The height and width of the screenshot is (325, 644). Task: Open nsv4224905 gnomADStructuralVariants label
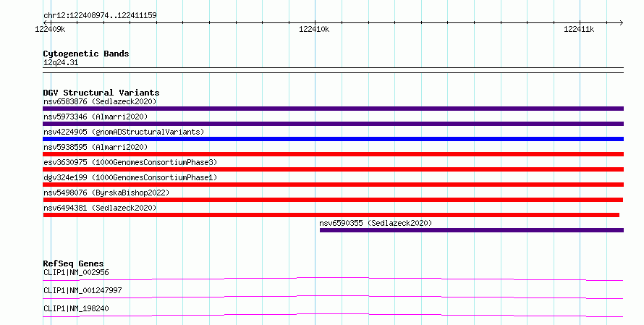(124, 132)
